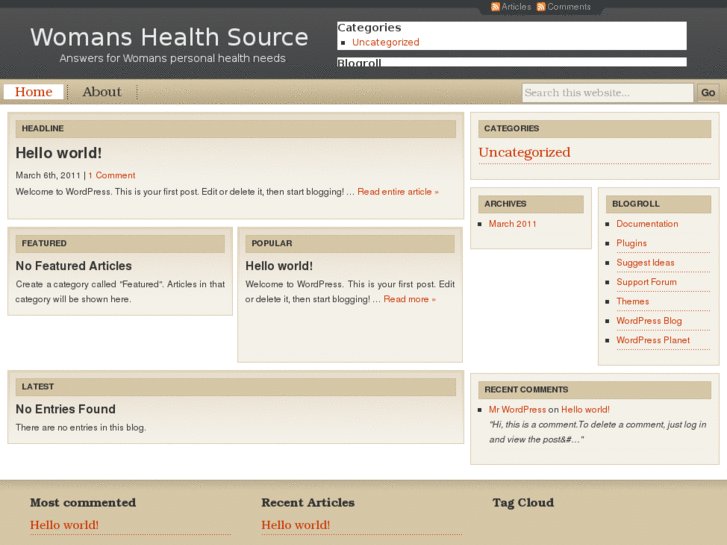Click Read entire article link
Image resolution: width=727 pixels, height=545 pixels.
coord(398,192)
